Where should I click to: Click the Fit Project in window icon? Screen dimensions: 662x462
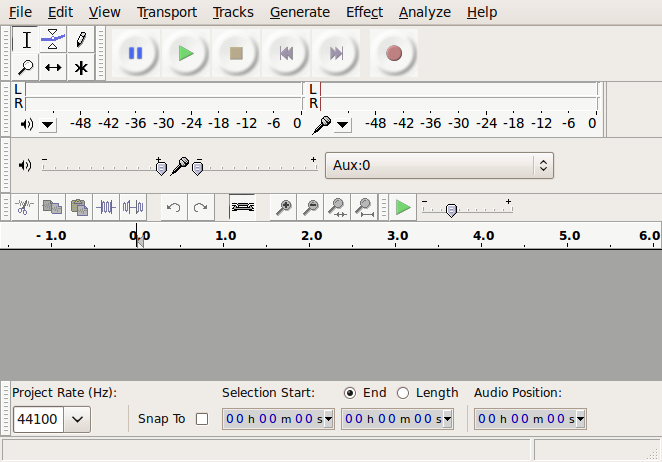[x=365, y=207]
